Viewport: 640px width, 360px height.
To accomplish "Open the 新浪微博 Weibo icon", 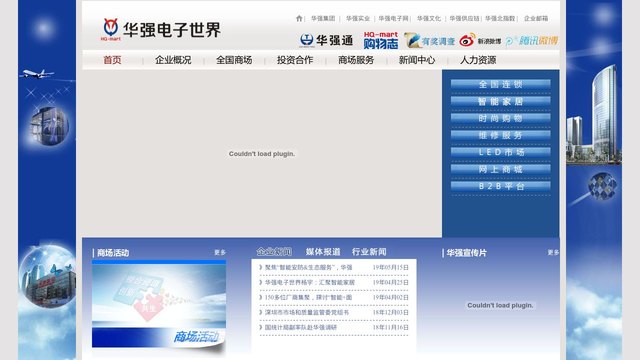I will pyautogui.click(x=480, y=41).
